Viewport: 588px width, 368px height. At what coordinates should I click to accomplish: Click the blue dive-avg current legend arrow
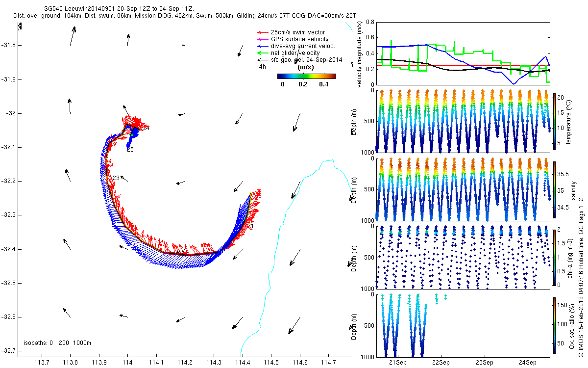tap(262, 46)
